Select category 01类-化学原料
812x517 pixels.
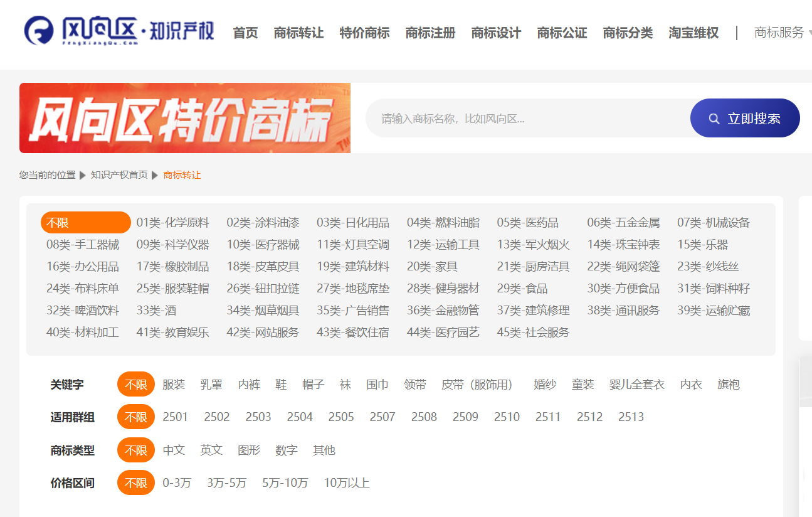pyautogui.click(x=172, y=223)
